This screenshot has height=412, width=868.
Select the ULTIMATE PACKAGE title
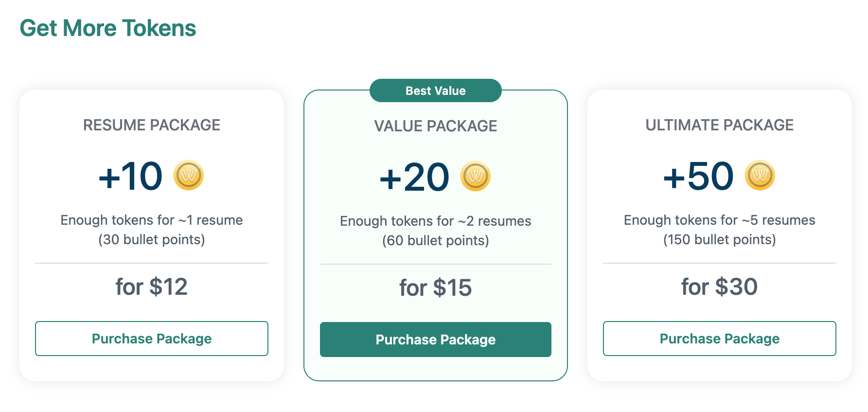click(x=719, y=125)
